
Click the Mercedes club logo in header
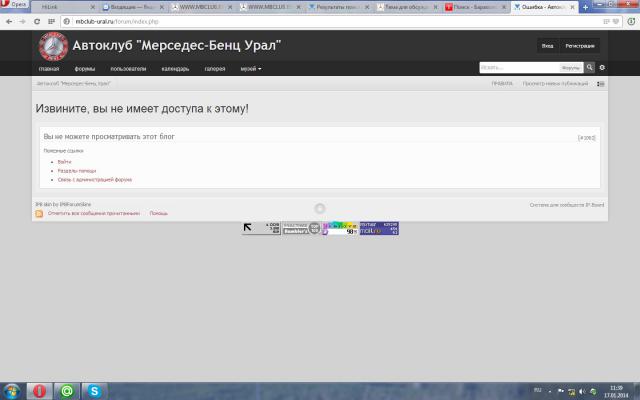coord(52,46)
